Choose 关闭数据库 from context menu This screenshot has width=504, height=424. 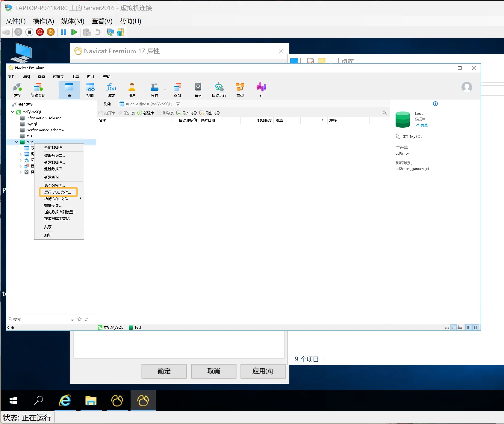point(59,147)
